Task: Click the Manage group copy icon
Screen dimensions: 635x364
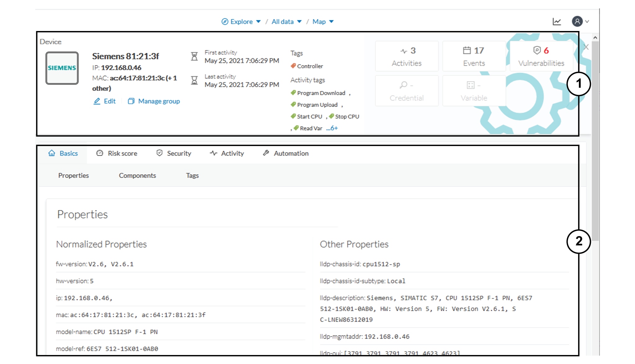Action: pyautogui.click(x=131, y=101)
